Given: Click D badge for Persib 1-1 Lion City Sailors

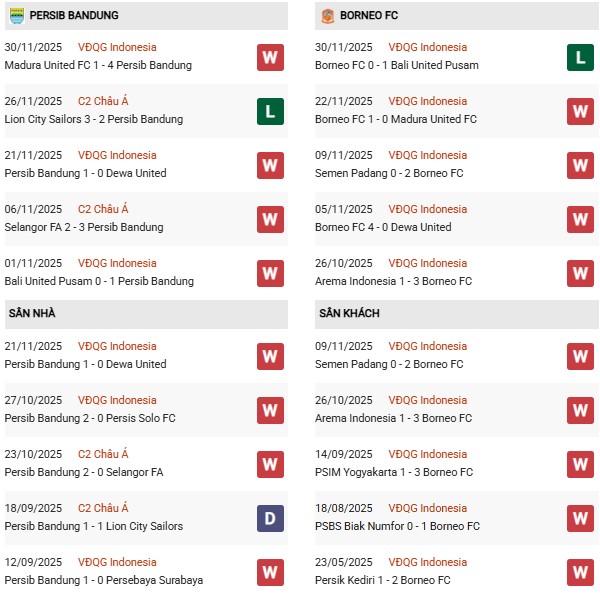Looking at the screenshot, I should [269, 518].
